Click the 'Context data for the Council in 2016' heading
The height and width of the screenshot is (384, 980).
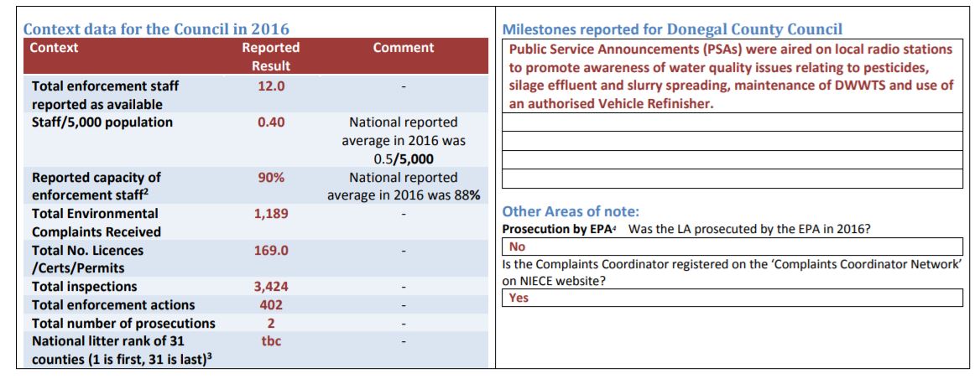[156, 29]
